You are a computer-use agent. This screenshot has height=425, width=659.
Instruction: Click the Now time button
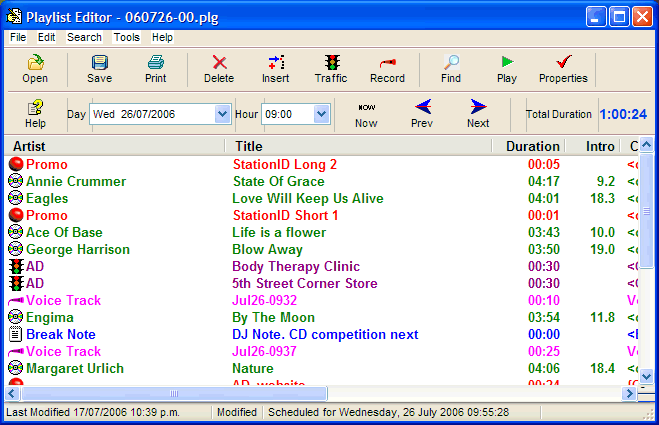[366, 107]
